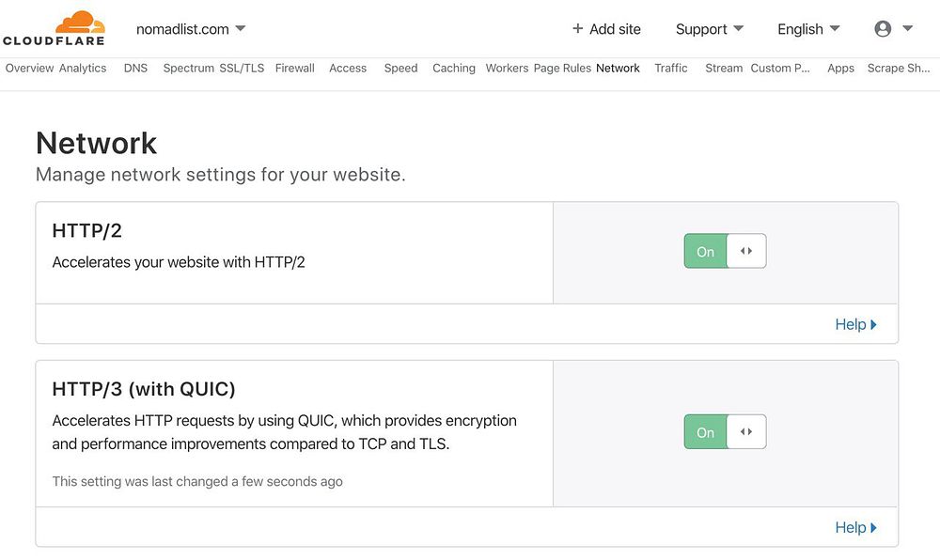Open the nomadlist.com site selector dropdown
Viewport: 940px width, 560px height.
[191, 29]
